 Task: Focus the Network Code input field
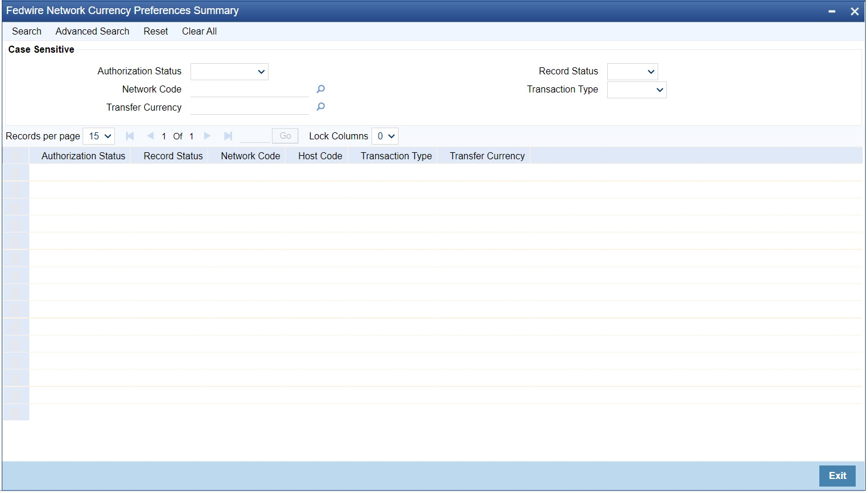click(250, 89)
